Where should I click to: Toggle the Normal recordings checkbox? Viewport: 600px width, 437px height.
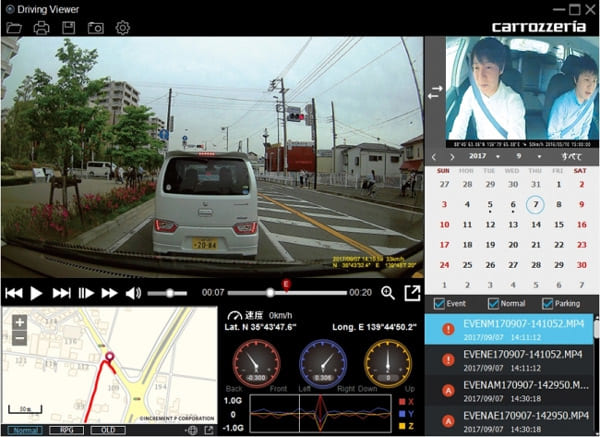coord(493,304)
